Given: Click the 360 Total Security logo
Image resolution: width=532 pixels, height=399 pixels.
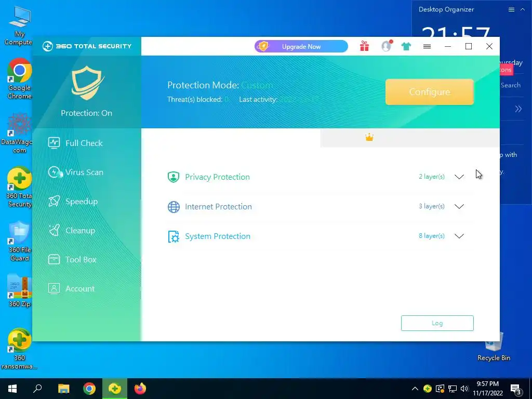Looking at the screenshot, I should [87, 46].
